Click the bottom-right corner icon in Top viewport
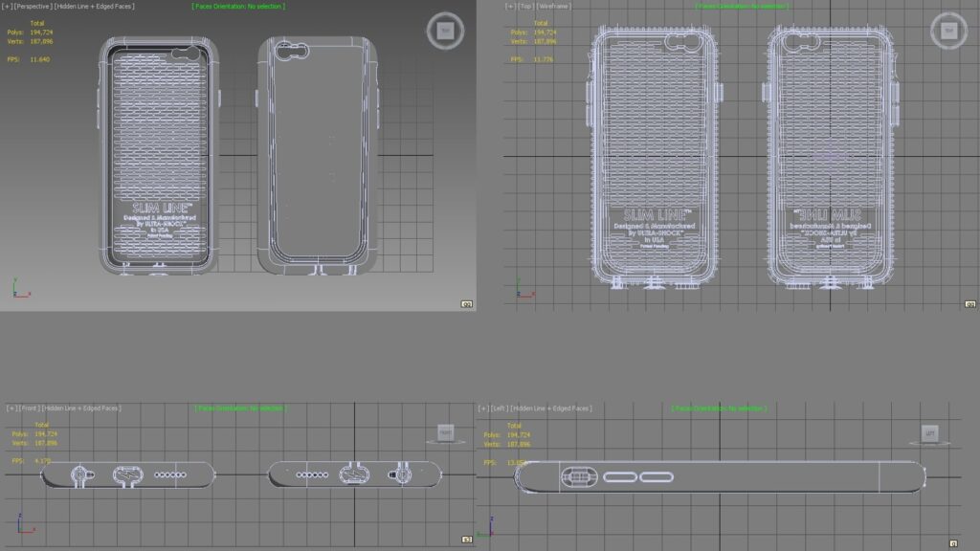This screenshot has height=551, width=980. (x=970, y=304)
